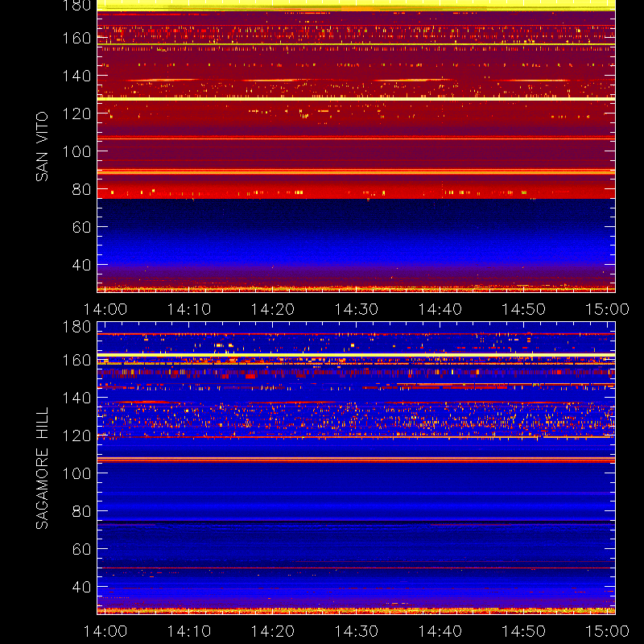Select the Sagamore Hill spectrogram plot area

coord(356,468)
